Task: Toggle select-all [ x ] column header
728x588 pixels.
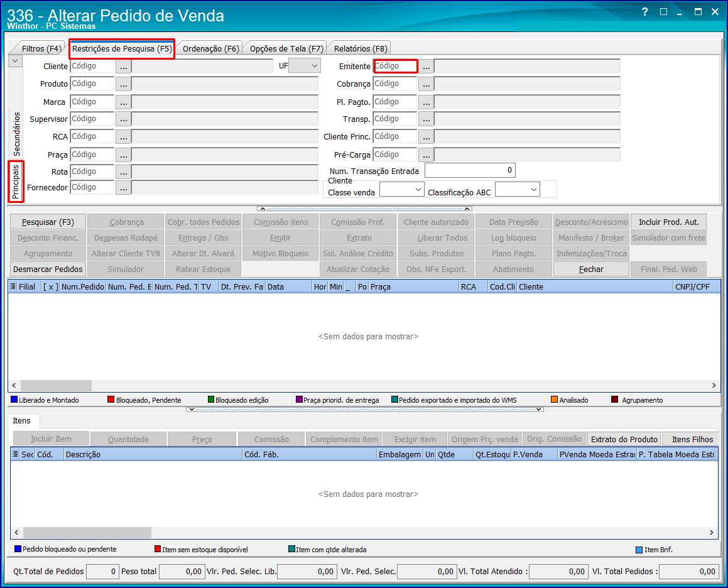Action: click(51, 287)
